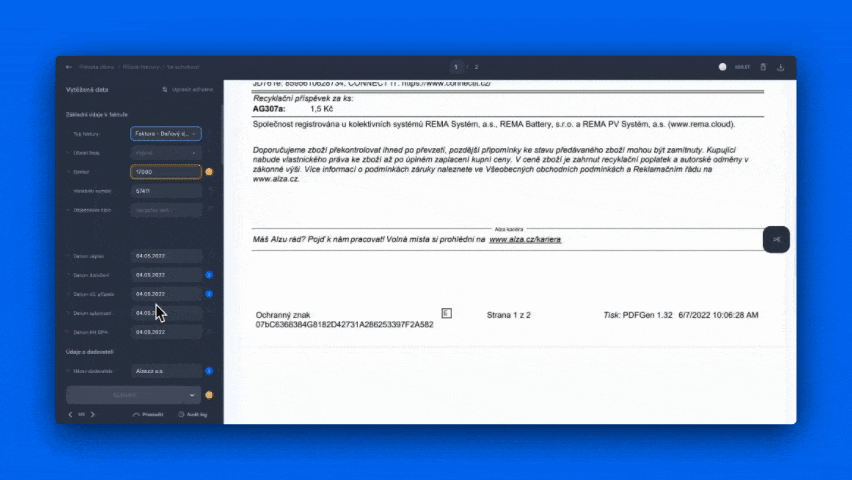Click the blue indicator beside the second date
Viewport: 852px width, 480px height.
(x=209, y=275)
